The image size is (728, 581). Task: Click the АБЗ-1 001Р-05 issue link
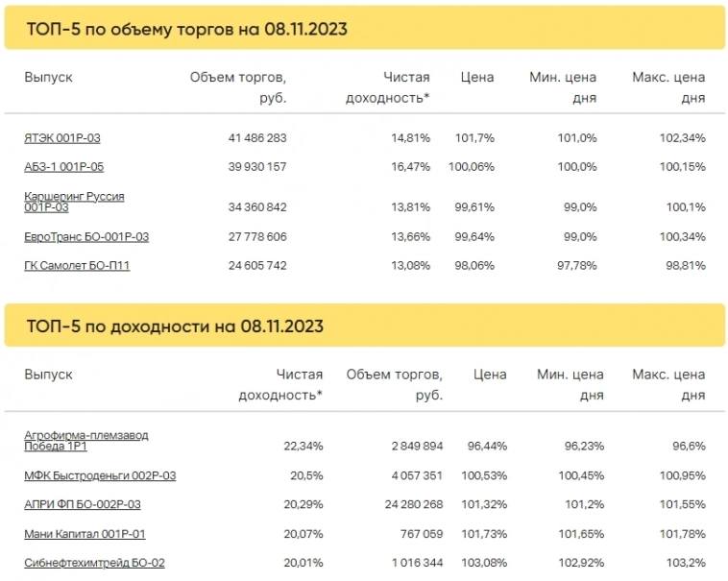coord(64,167)
